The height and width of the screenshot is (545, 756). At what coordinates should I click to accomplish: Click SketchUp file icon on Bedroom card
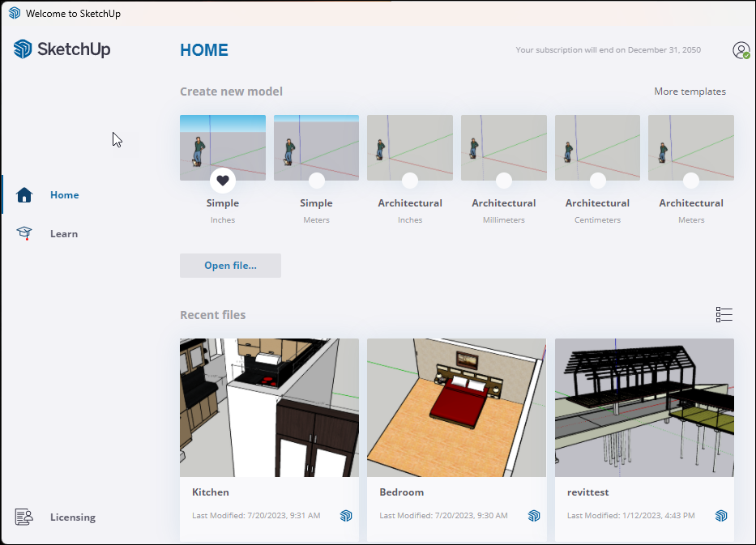(x=534, y=516)
